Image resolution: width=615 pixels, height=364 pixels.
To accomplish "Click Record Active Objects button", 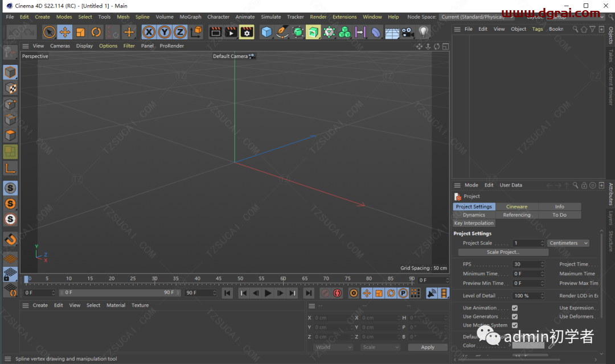I will pyautogui.click(x=325, y=293).
